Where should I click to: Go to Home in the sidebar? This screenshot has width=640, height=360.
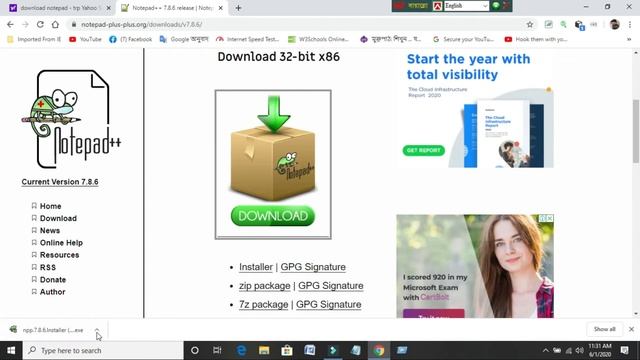(x=51, y=206)
